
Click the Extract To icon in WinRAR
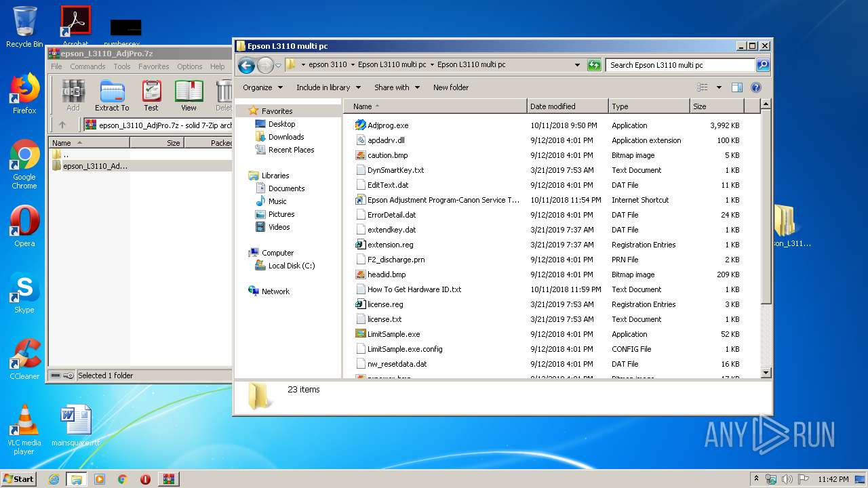[112, 95]
